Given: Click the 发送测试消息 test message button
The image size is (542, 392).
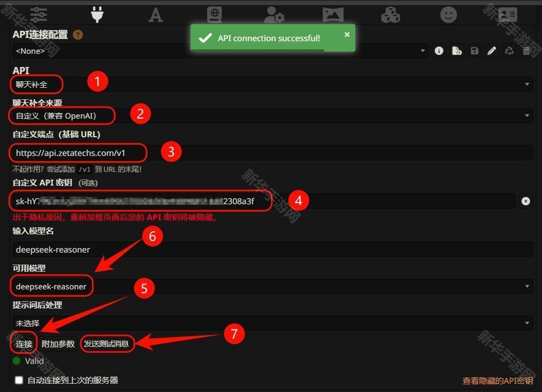Looking at the screenshot, I should [107, 344].
